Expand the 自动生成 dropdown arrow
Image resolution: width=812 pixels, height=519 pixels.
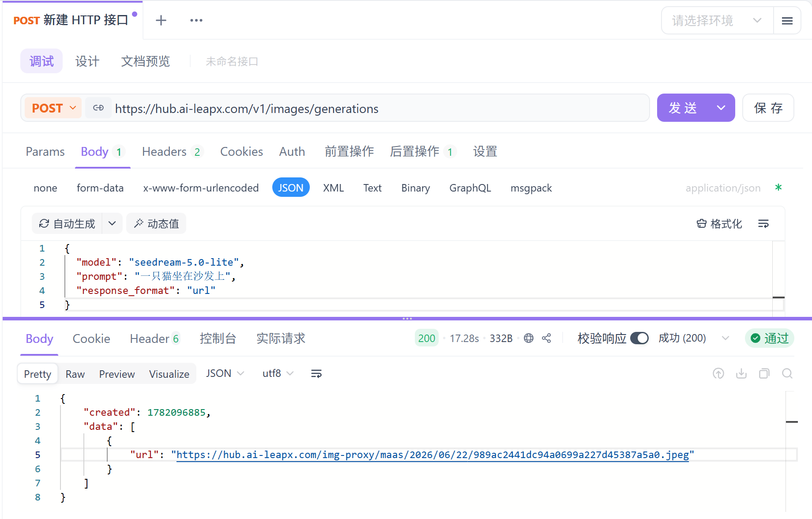click(112, 224)
